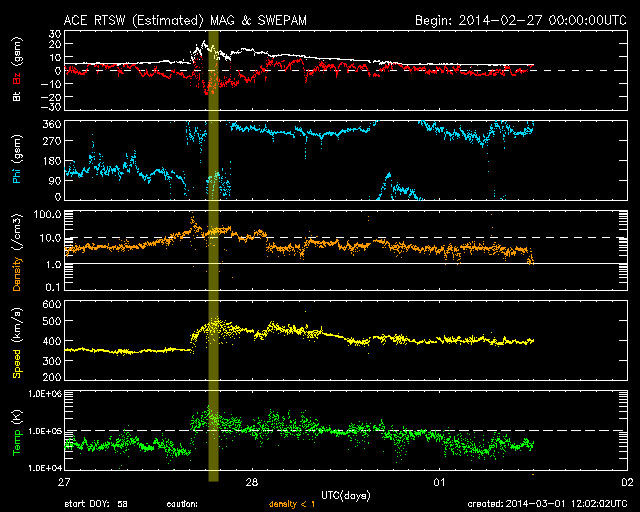Click the orange 'density < 1' caution legend
This screenshot has height=512, width=640.
point(291,503)
